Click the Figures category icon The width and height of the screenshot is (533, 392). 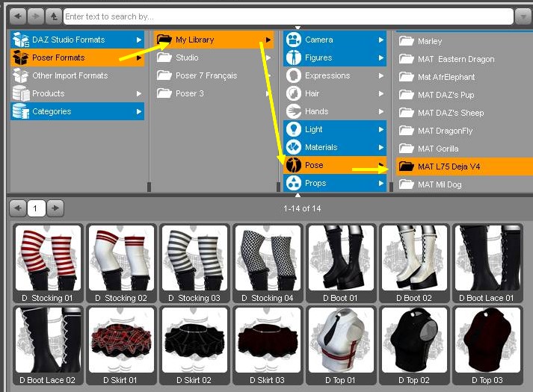point(293,57)
